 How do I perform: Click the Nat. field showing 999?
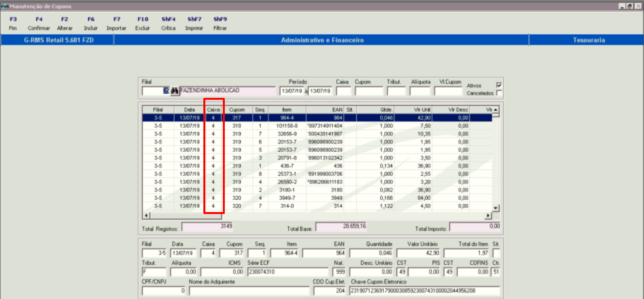pyautogui.click(x=339, y=272)
